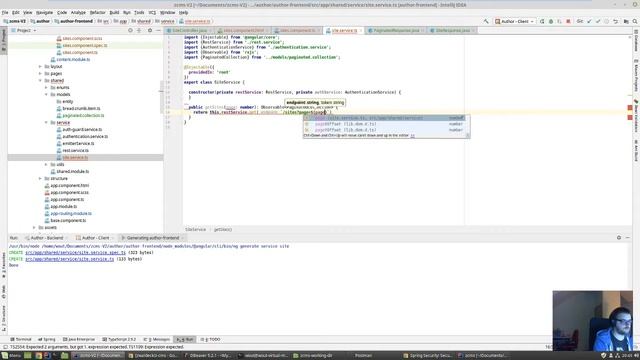Click the VCS commit checkmark icon
The image size is (640, 360).
598,21
